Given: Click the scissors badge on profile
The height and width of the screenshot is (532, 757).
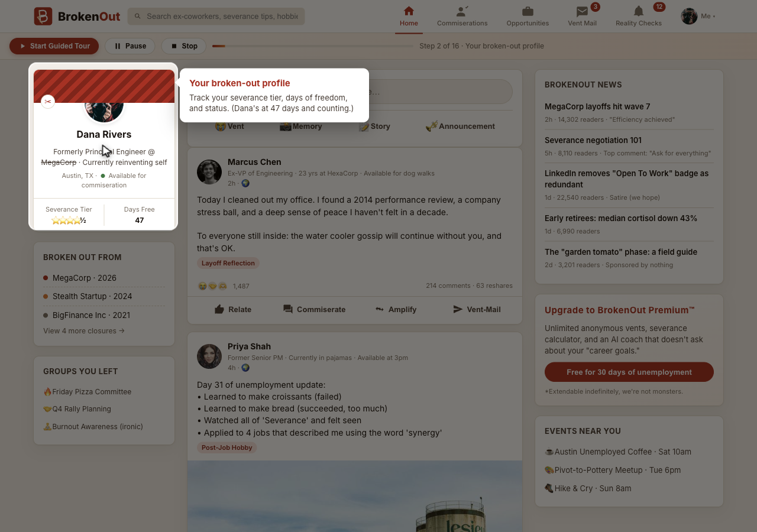Looking at the screenshot, I should (48, 102).
